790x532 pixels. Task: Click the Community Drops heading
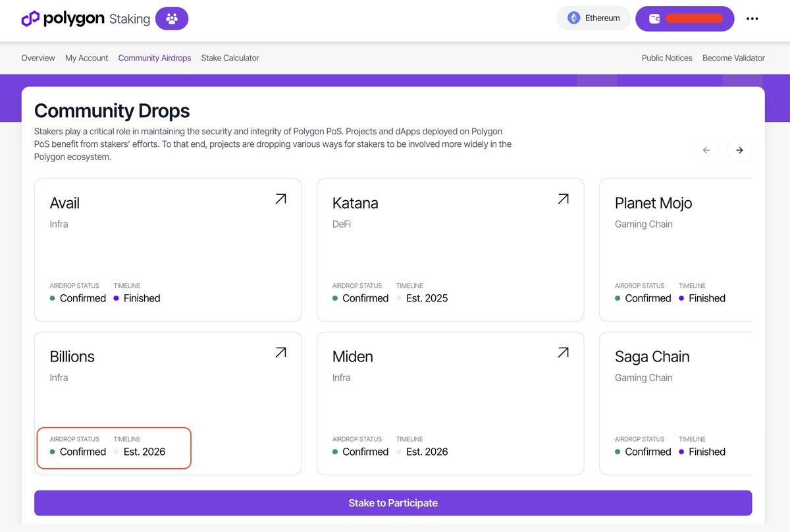tap(112, 111)
